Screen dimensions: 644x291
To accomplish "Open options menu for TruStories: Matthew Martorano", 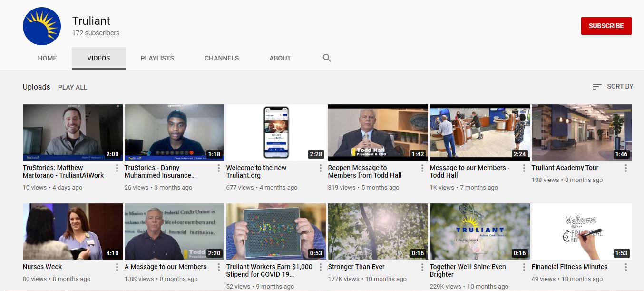I will 117,168.
